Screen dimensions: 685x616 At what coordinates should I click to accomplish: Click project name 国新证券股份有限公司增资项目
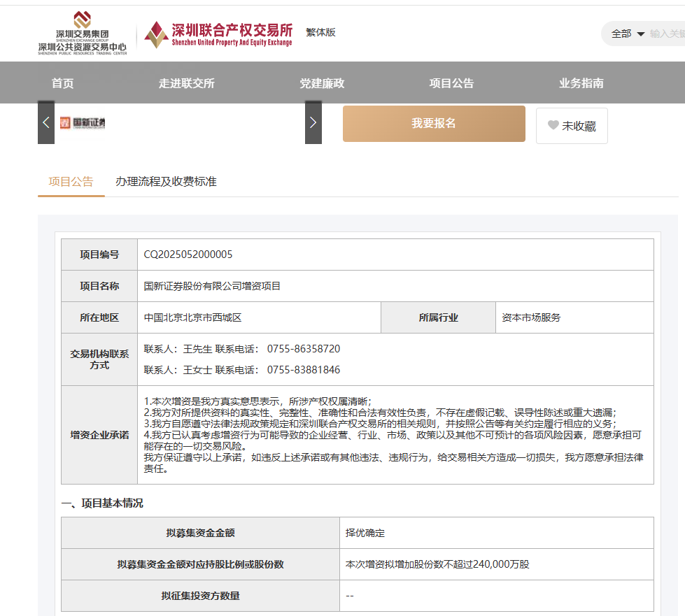pos(212,286)
